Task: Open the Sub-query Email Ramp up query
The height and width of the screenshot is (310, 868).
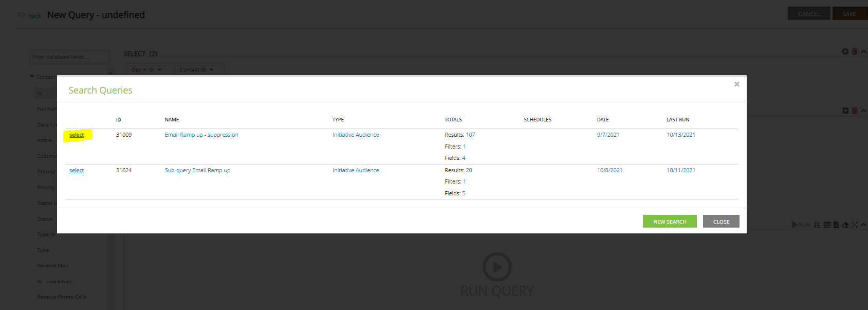Action: (x=197, y=170)
